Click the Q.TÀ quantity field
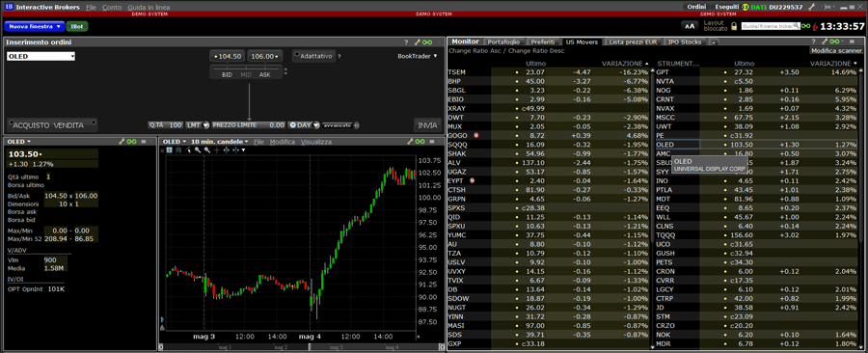This screenshot has width=868, height=353. click(166, 125)
